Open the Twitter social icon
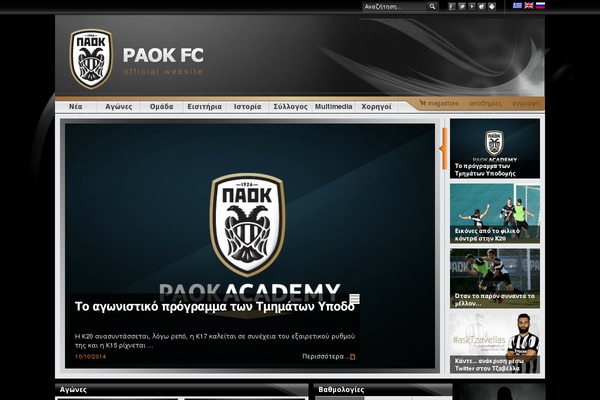Viewport: 600px width, 400px height. click(462, 7)
